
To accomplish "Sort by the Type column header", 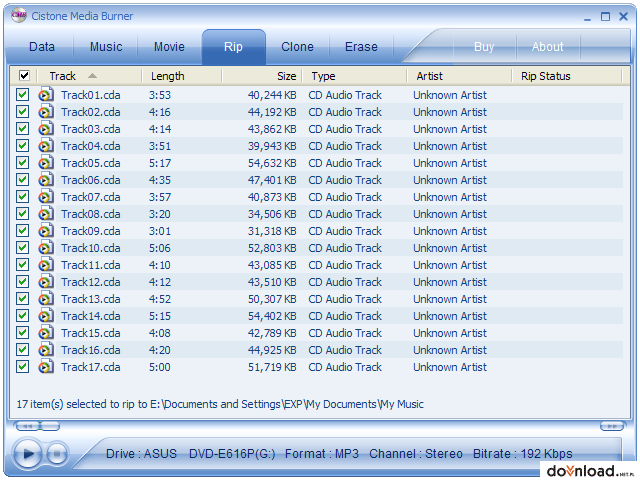I will [354, 76].
